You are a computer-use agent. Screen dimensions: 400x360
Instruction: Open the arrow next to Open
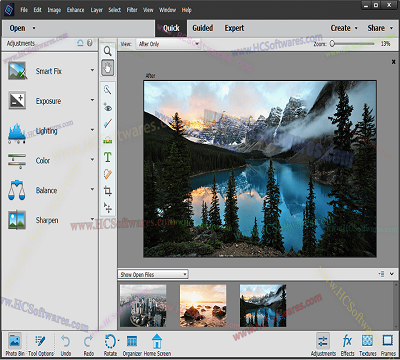[x=34, y=28]
